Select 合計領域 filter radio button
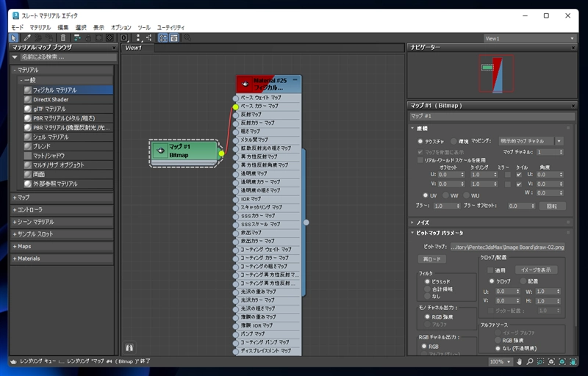Screen dimensions: 588x376 (x=427, y=289)
